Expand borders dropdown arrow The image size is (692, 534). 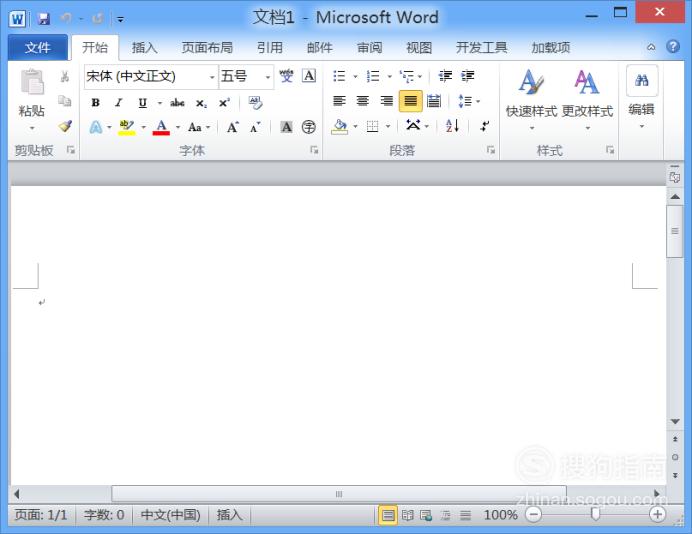(x=388, y=127)
